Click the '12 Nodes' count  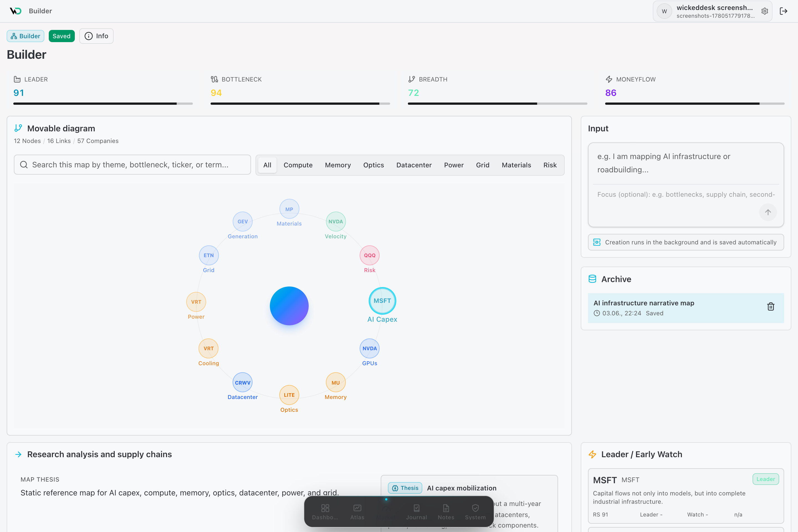point(27,141)
